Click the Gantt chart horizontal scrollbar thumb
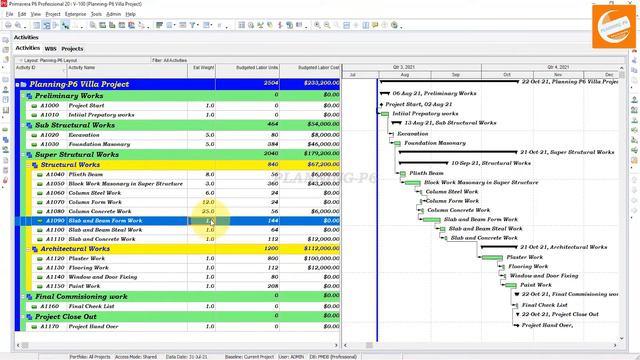Image resolution: width=640 pixels, height=360 pixels. point(369,345)
